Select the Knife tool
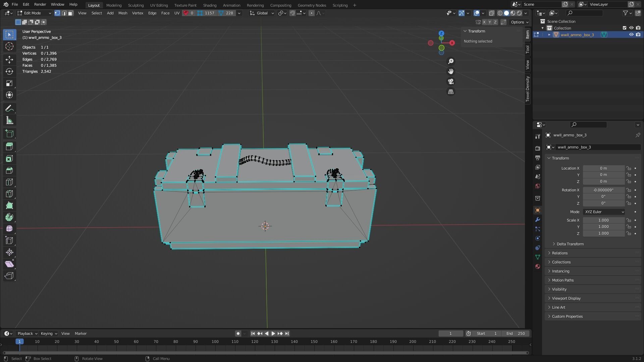The width and height of the screenshot is (644, 362). [x=9, y=194]
